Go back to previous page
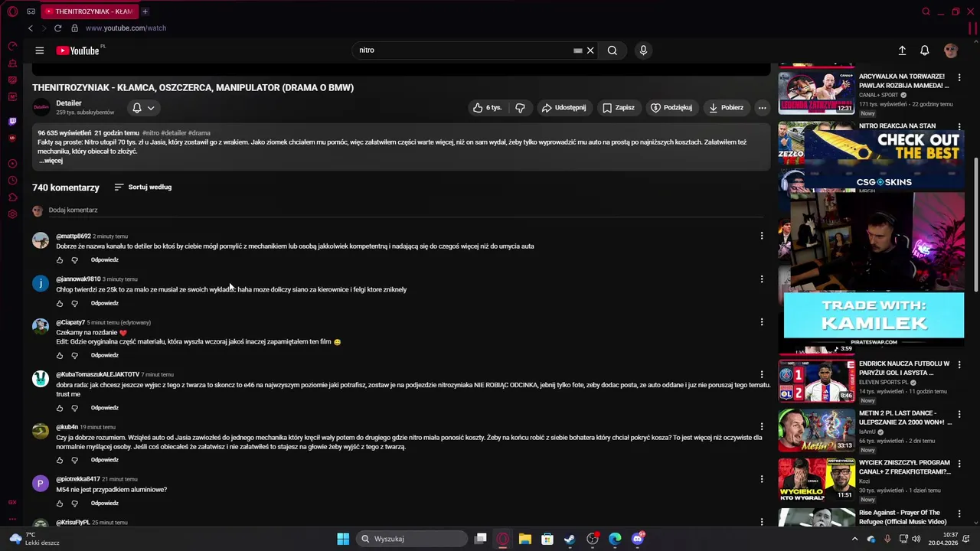The width and height of the screenshot is (980, 551). (x=31, y=28)
